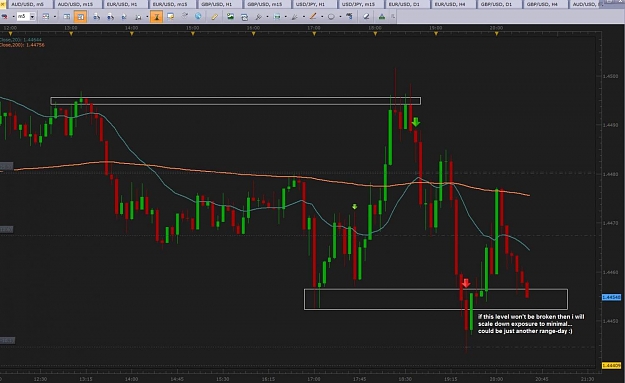This screenshot has width=625, height=383.
Task: Click the yellow 1.44409 price label
Action: pos(611,365)
